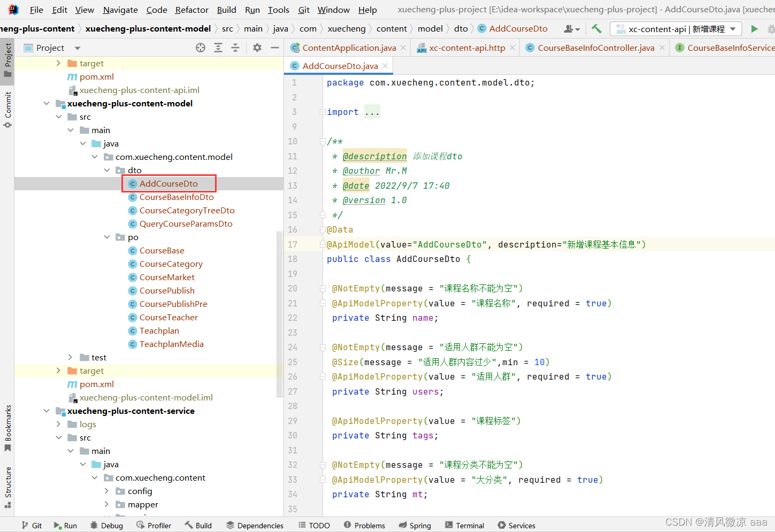
Task: Open the Dependencies tool window
Action: 255,526
